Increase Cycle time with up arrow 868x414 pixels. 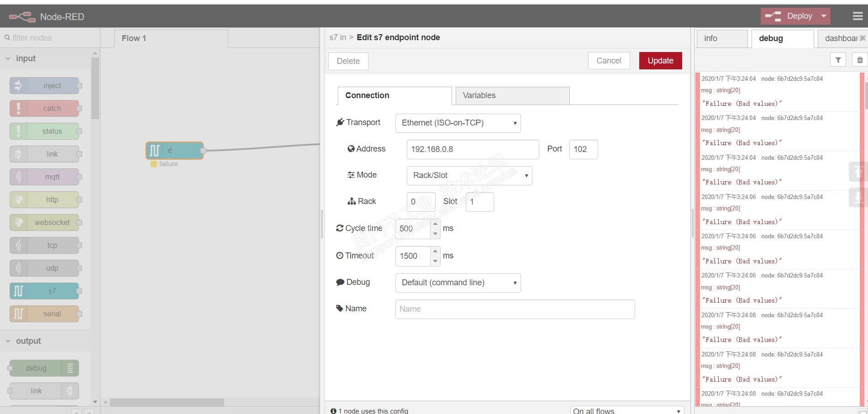click(x=435, y=224)
